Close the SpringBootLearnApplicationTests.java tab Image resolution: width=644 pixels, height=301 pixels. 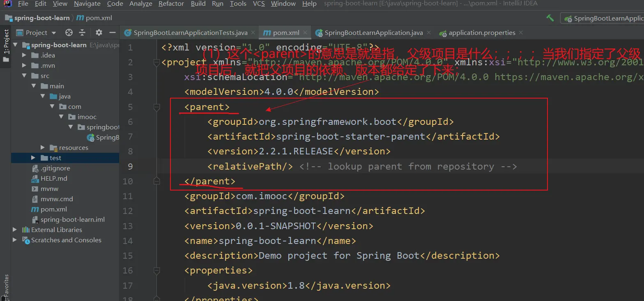point(253,32)
